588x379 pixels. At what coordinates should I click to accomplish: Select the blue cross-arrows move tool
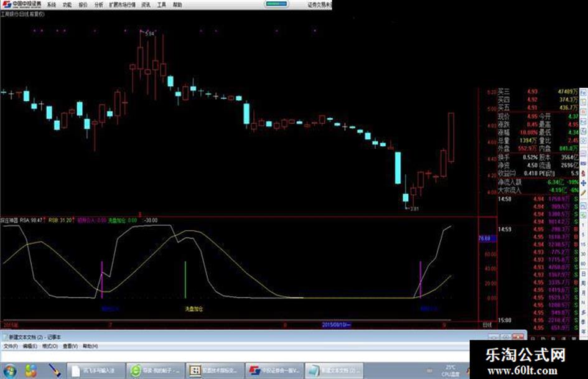pyautogui.click(x=583, y=183)
